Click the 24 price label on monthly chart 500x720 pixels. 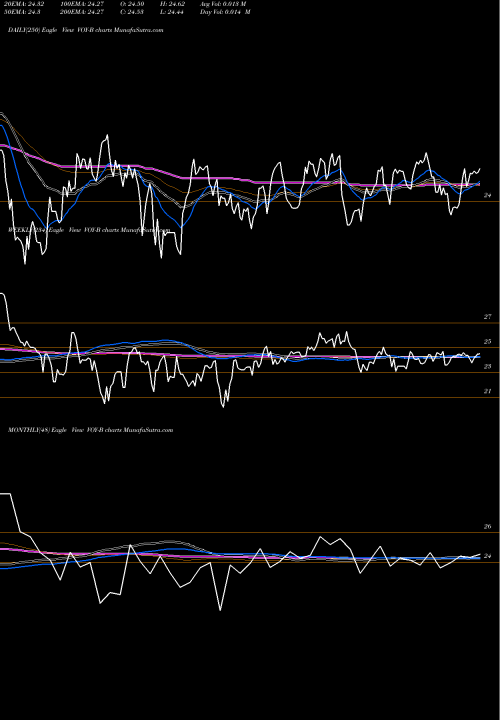[x=488, y=556]
